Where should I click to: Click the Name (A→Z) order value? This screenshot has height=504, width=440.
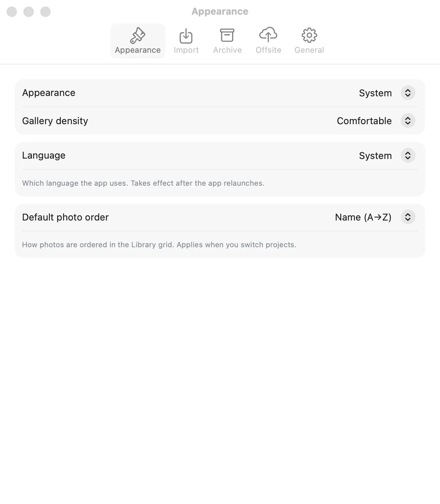[363, 217]
